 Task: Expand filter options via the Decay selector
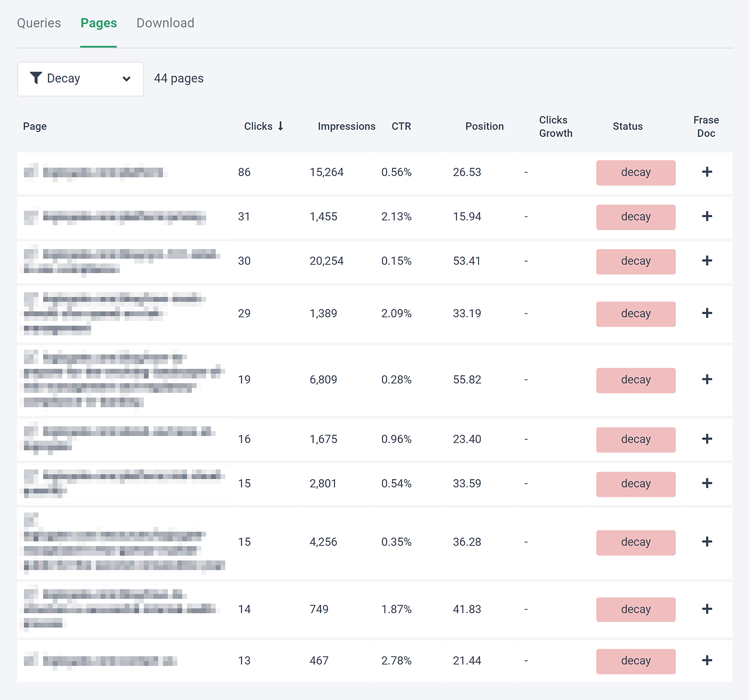click(81, 78)
